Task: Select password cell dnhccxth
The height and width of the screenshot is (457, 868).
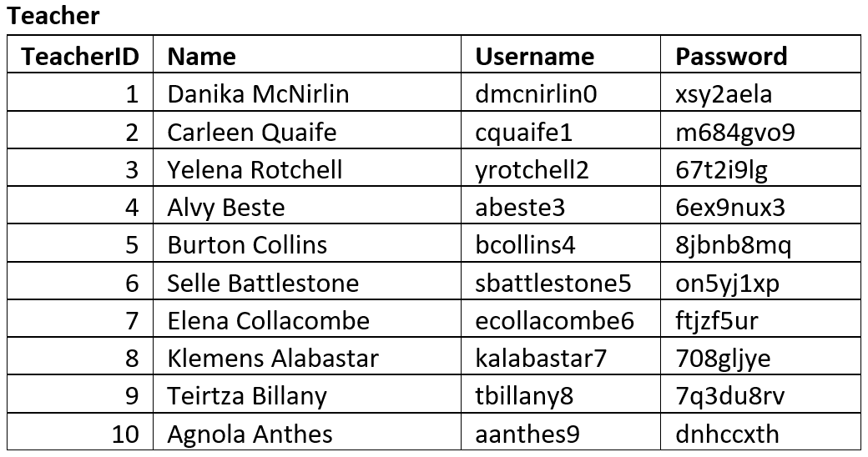Action: click(727, 434)
